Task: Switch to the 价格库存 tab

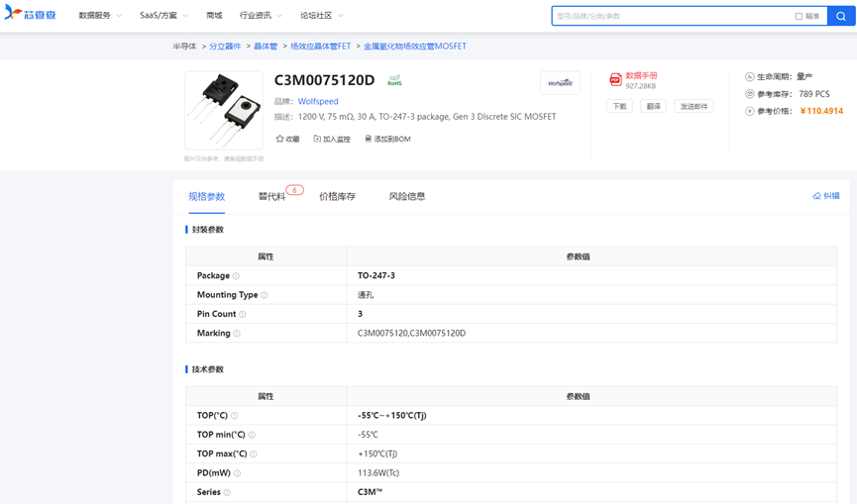Action: [337, 197]
